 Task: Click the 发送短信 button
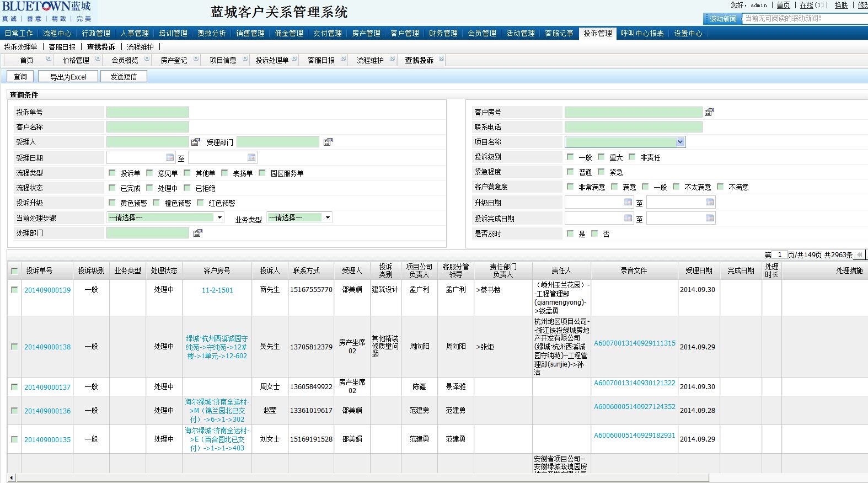[x=124, y=77]
